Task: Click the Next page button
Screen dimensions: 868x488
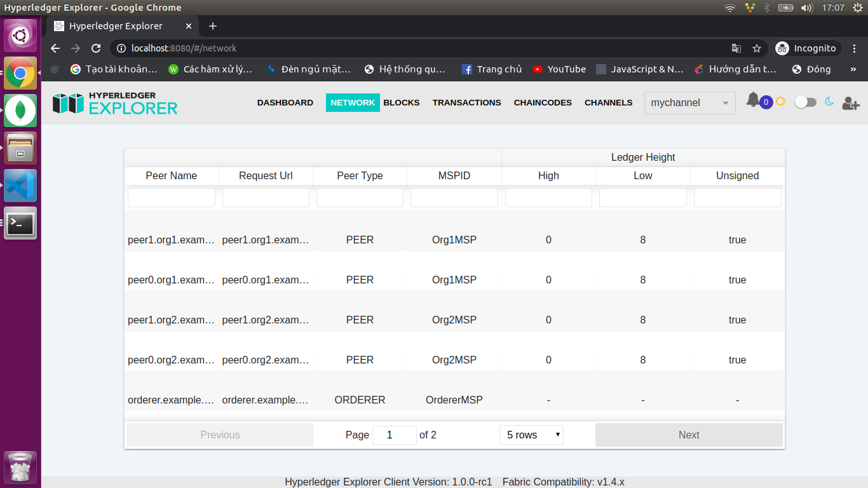Action: click(x=689, y=435)
